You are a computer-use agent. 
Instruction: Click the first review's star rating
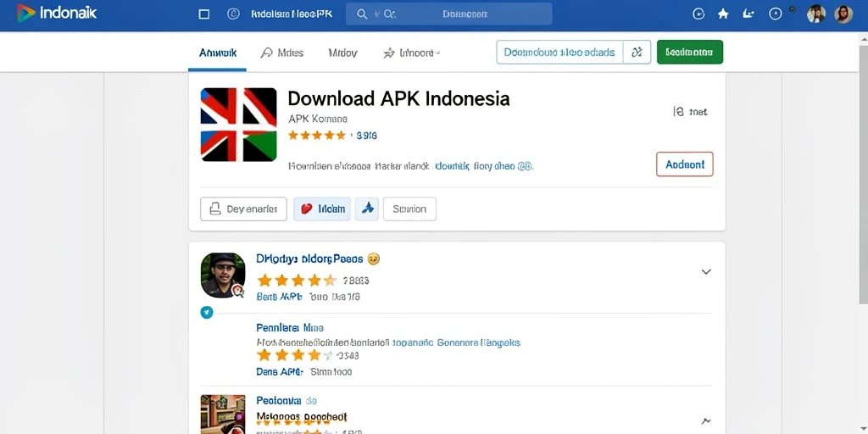[x=297, y=280]
